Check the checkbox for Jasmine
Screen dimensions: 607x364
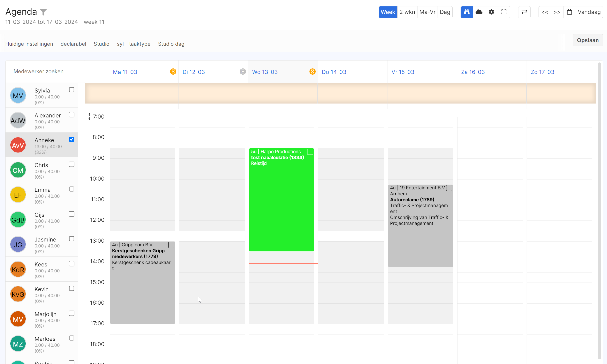[71, 239]
